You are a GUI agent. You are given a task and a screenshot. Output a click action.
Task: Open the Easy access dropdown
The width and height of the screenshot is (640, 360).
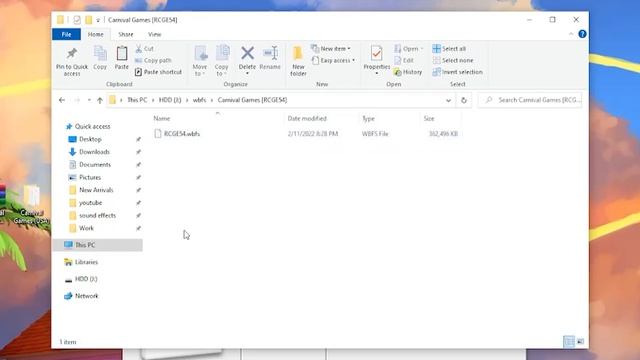tap(333, 60)
